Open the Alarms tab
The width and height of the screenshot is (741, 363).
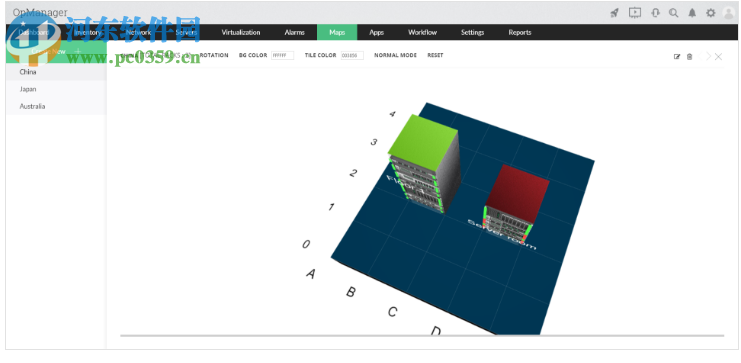pos(294,33)
